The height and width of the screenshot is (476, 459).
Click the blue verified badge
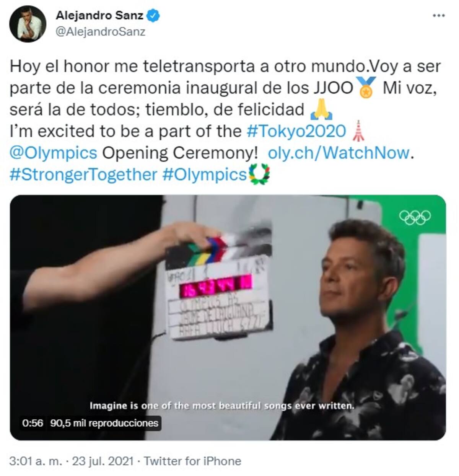point(153,16)
